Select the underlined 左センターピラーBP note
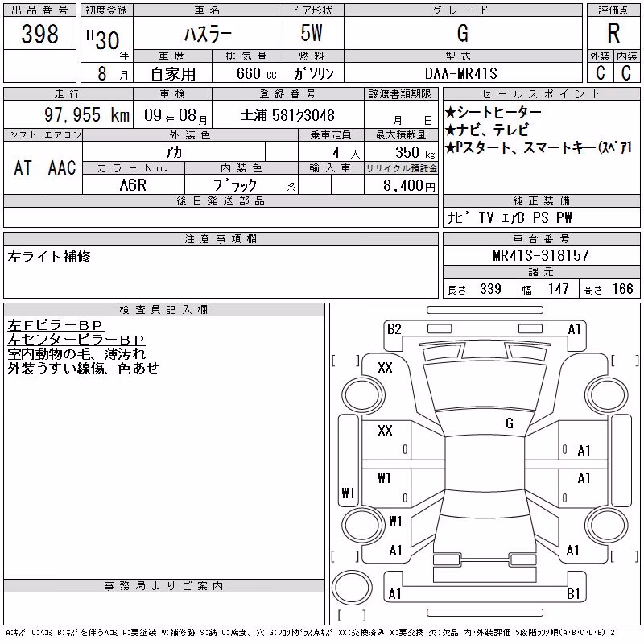644x644 pixels. click(x=76, y=340)
